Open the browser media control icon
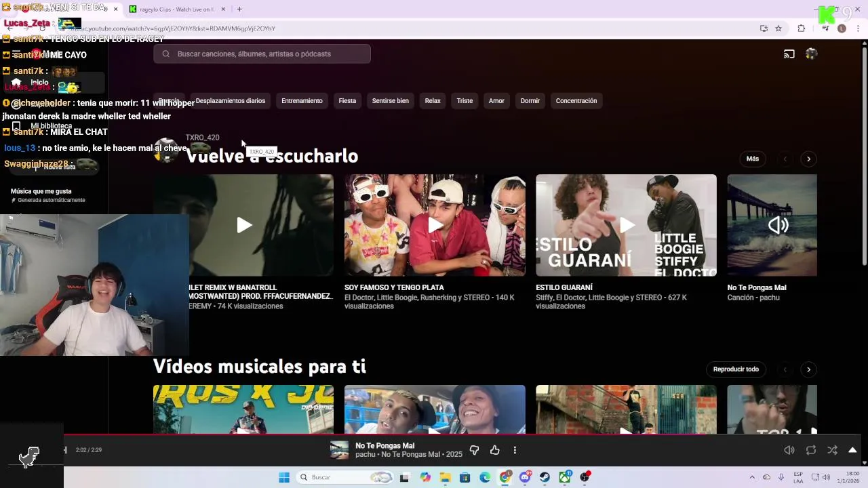 [825, 28]
